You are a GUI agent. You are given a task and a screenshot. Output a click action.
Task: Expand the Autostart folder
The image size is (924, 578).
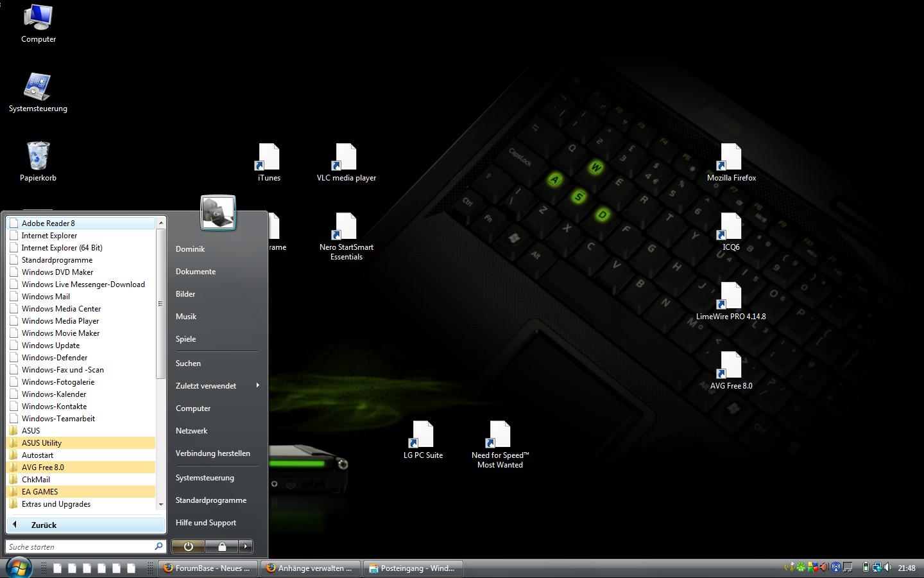point(81,455)
